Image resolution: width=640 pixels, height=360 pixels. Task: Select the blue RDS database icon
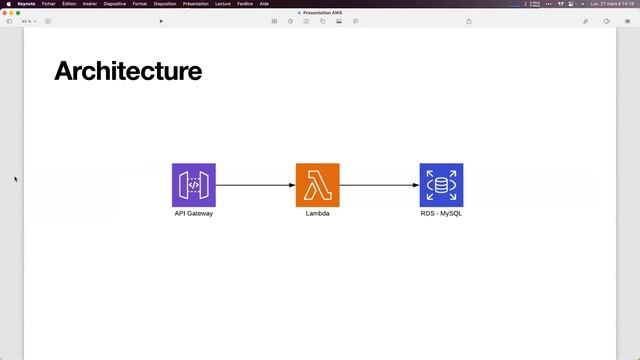click(x=441, y=185)
